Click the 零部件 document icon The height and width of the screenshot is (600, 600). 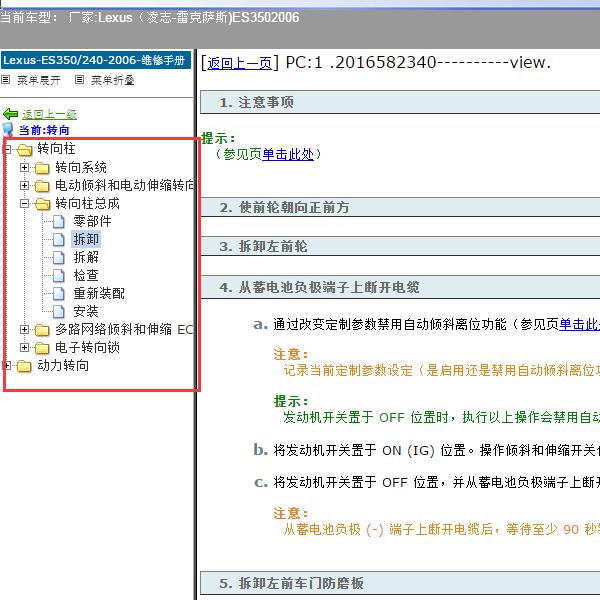[59, 222]
